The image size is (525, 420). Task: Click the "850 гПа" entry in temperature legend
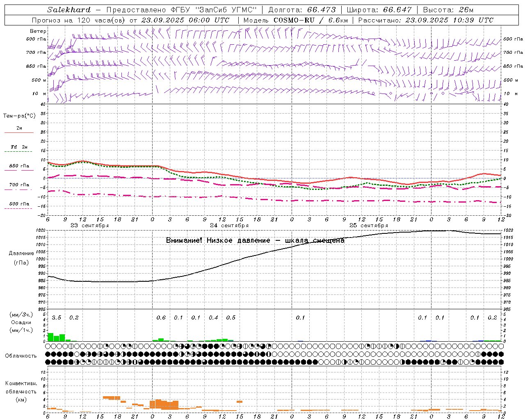pos(19,166)
